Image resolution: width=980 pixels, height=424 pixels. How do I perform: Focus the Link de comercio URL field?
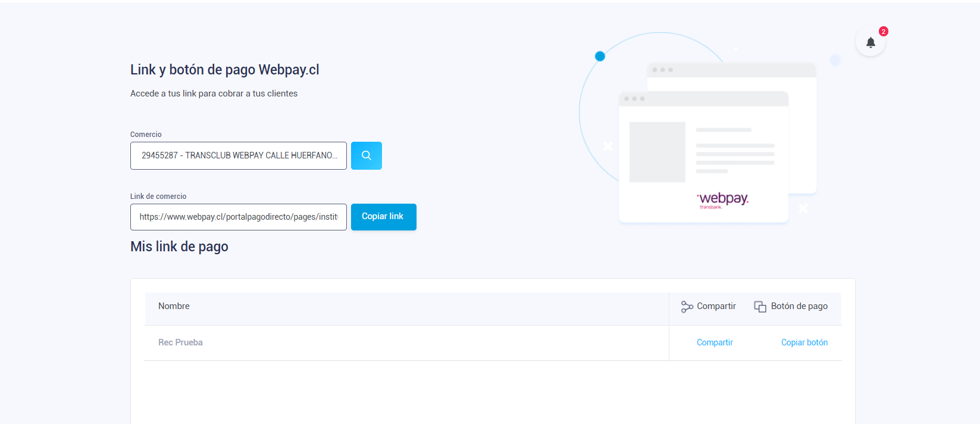click(239, 217)
